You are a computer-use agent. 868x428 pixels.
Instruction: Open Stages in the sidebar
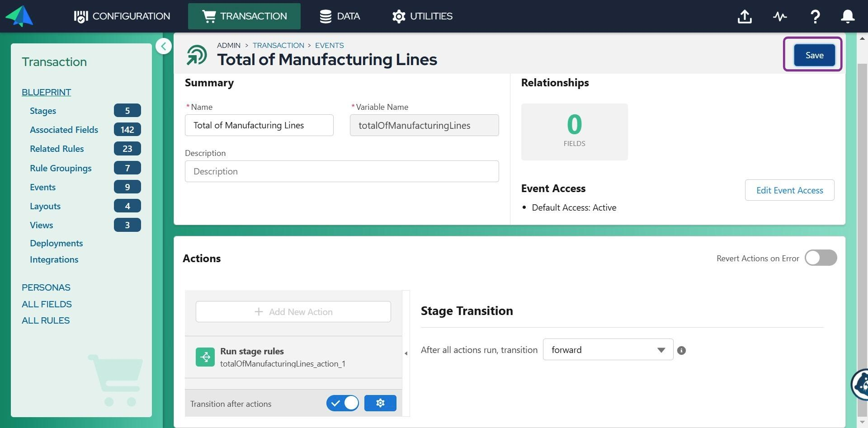tap(43, 111)
